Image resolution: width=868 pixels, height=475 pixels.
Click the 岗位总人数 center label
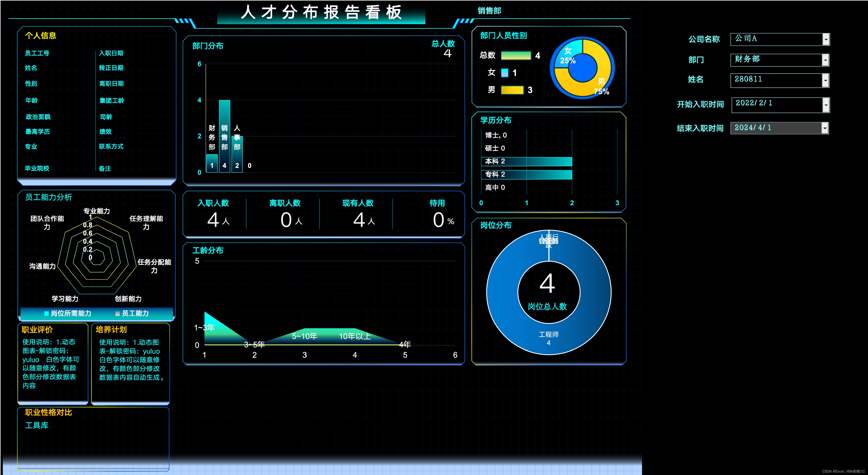point(547,307)
